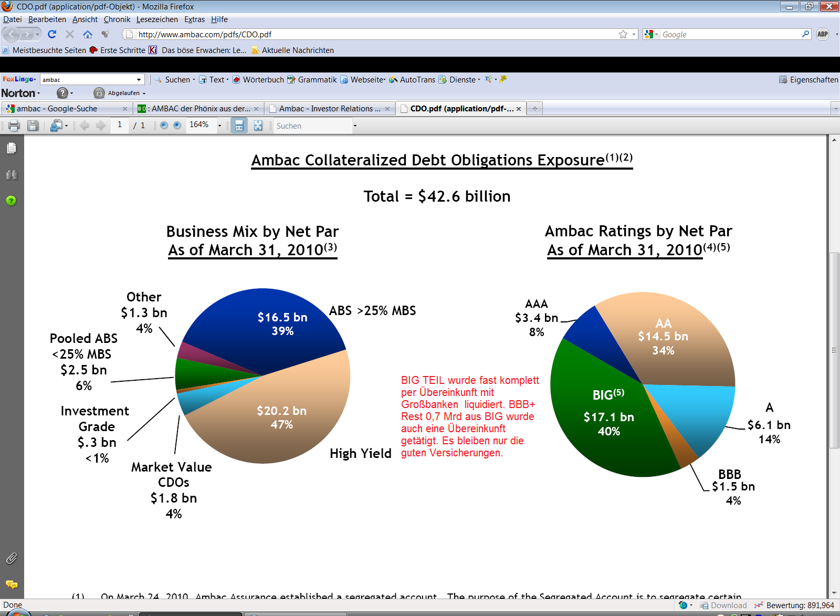Save a copy of the PDF
The width and height of the screenshot is (840, 616).
(x=33, y=126)
